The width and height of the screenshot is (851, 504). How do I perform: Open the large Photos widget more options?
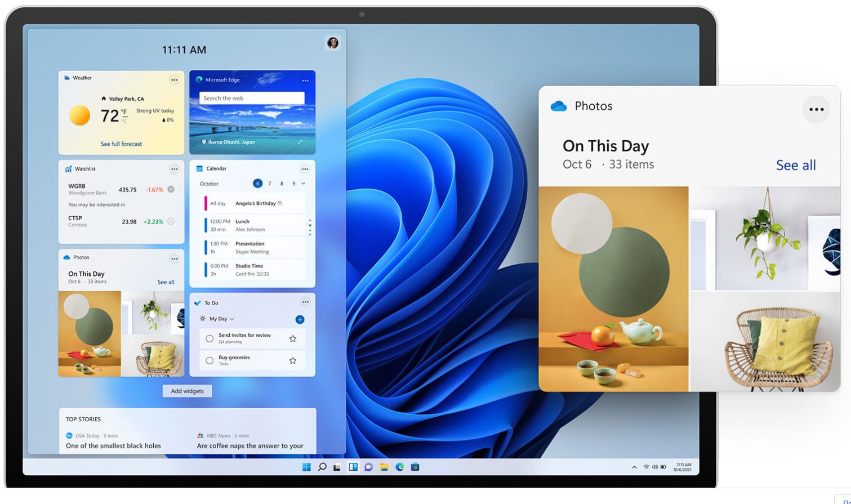coord(816,109)
